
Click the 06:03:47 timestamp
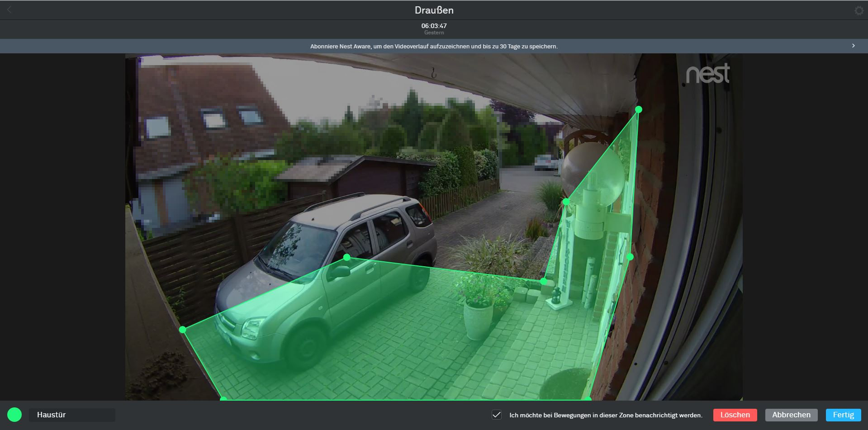[x=434, y=26]
